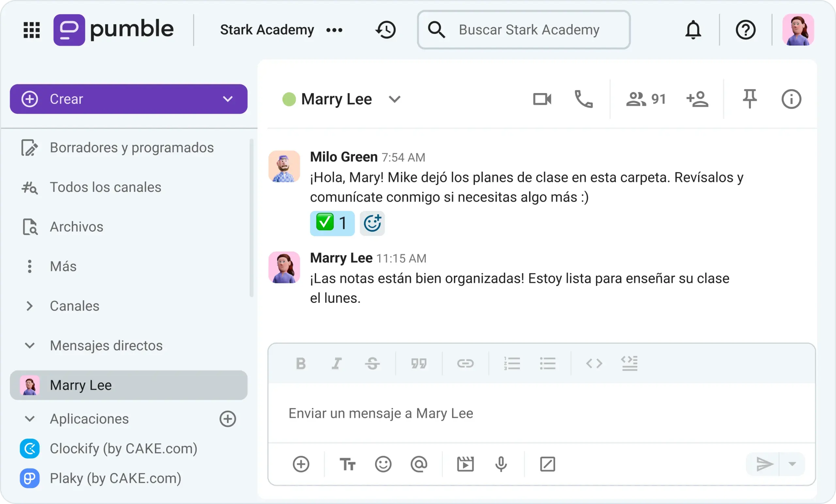Image resolution: width=836 pixels, height=504 pixels.
Task: Open the send options dropdown arrow
Action: [x=792, y=464]
